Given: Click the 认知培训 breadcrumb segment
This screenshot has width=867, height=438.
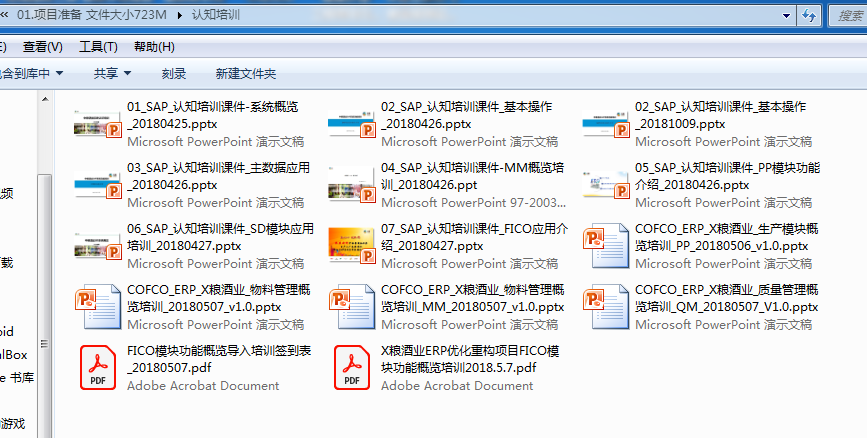Looking at the screenshot, I should click(x=216, y=15).
